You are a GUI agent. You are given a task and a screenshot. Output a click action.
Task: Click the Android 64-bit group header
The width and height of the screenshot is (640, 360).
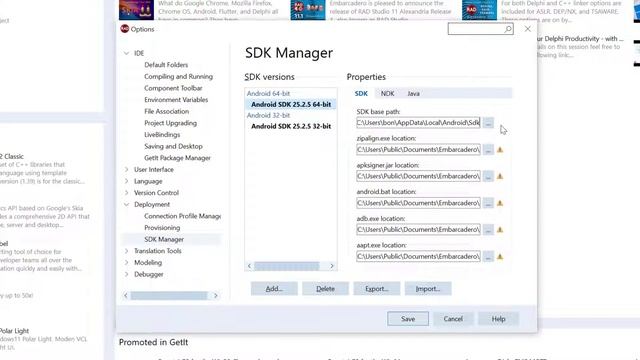pos(268,93)
